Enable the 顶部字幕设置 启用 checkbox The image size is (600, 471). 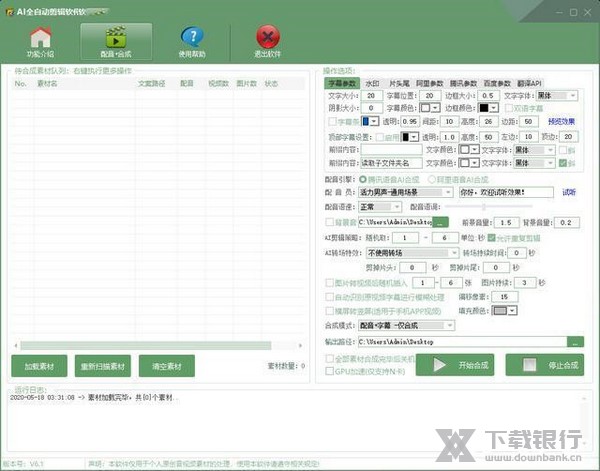[380, 137]
